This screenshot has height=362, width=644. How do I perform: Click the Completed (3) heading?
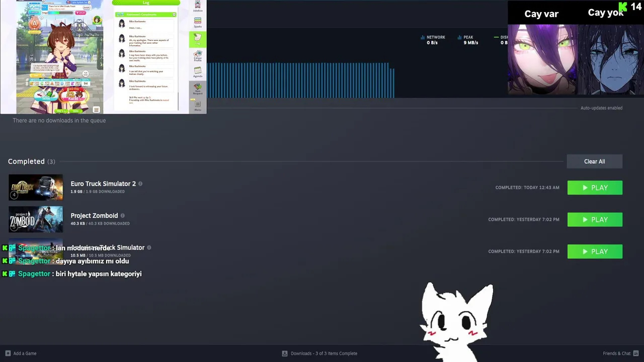[32, 161]
